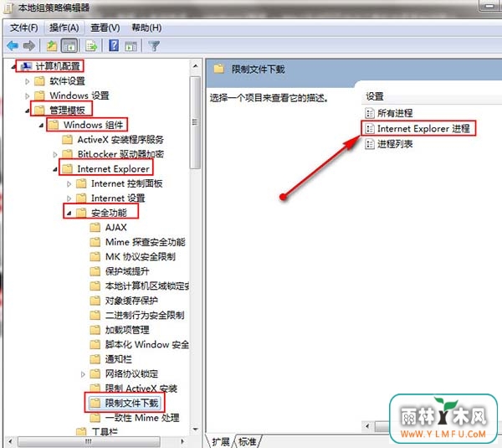Viewport: 502px width, 448px height.
Task: Select the 脚本化 Window 安全 folder
Action: click(139, 344)
